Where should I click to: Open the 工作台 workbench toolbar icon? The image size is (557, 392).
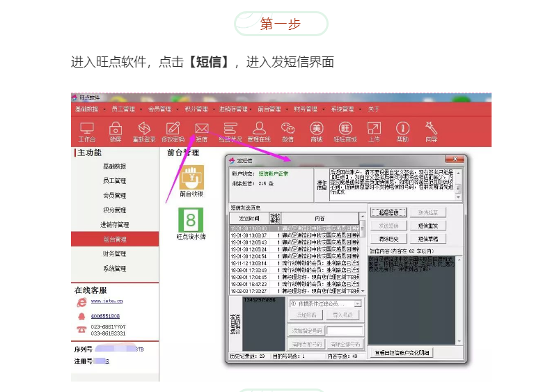pyautogui.click(x=86, y=132)
